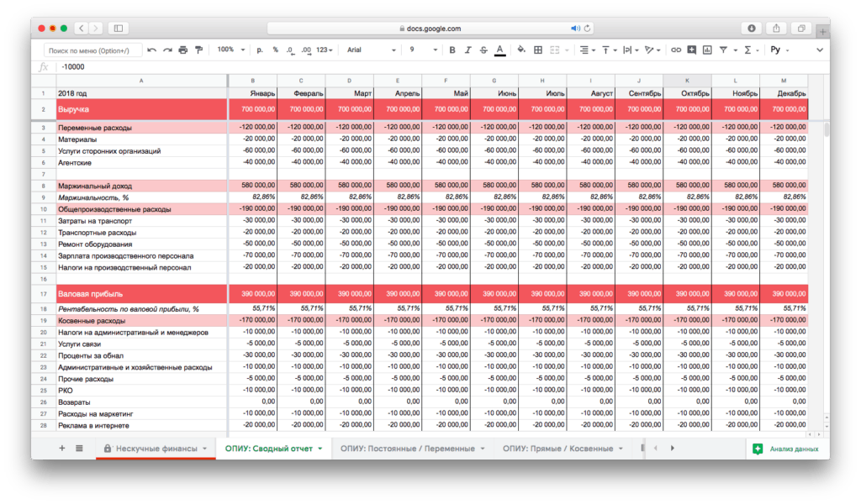Click the undo arrow in toolbar
861x504 pixels.
coord(151,50)
